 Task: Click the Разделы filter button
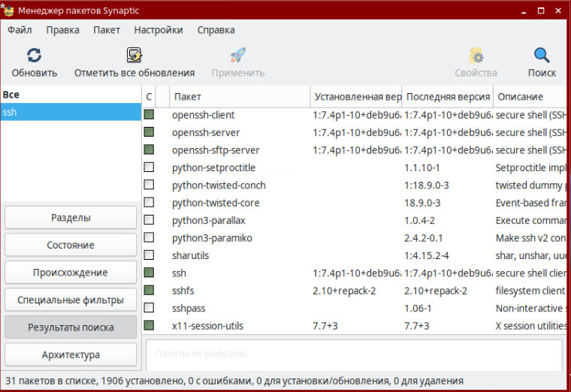[x=71, y=218]
